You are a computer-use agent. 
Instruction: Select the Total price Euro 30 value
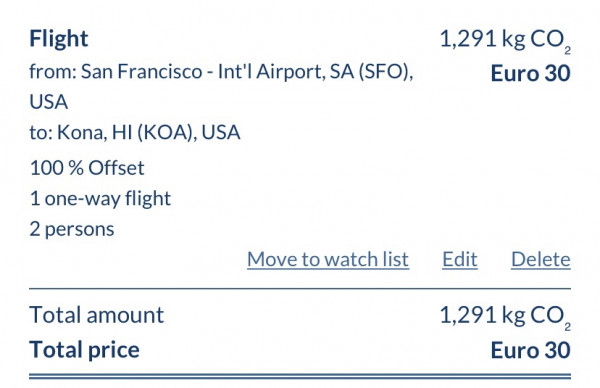coord(530,350)
